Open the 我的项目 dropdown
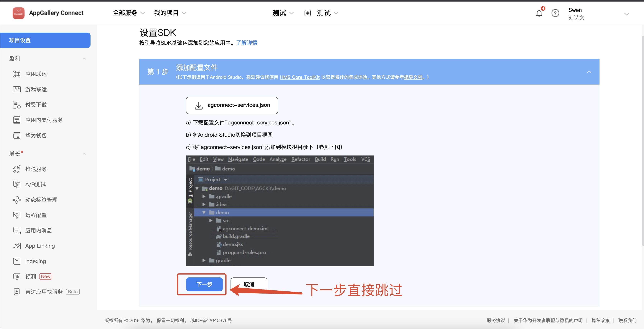This screenshot has height=329, width=644. [x=170, y=13]
